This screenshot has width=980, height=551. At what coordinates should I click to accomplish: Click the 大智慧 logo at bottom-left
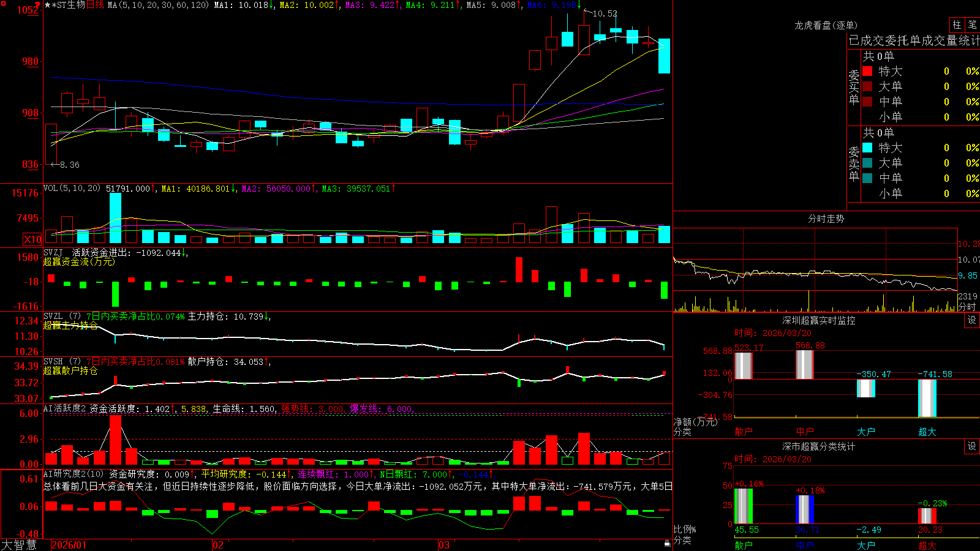19,544
